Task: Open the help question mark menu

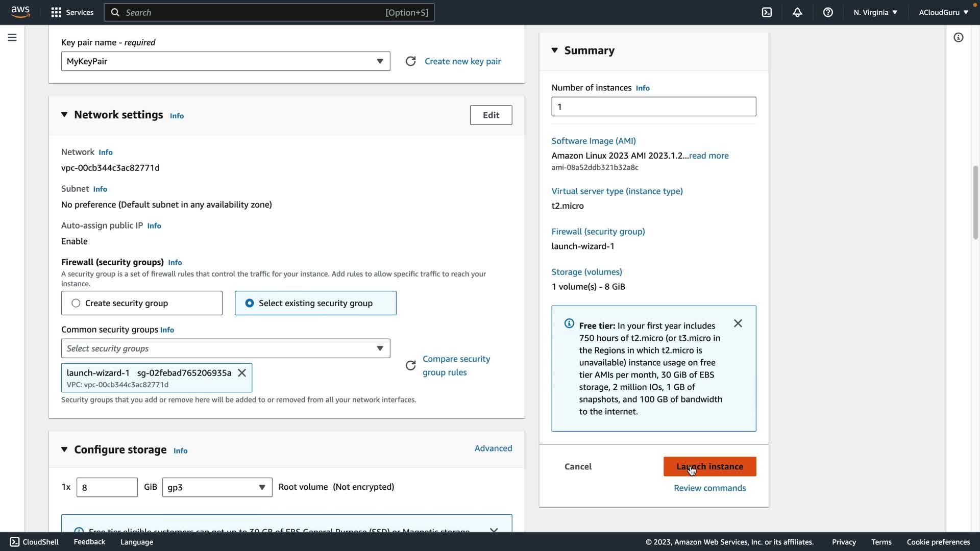Action: [x=828, y=12]
